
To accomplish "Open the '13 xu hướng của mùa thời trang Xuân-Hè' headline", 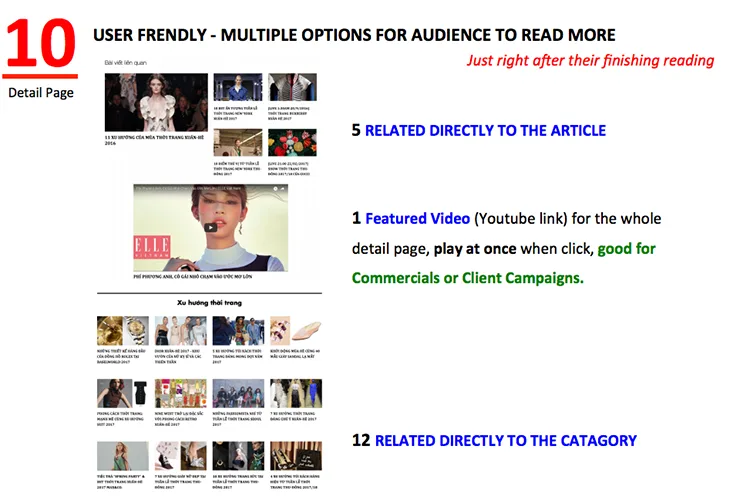I will click(x=154, y=140).
